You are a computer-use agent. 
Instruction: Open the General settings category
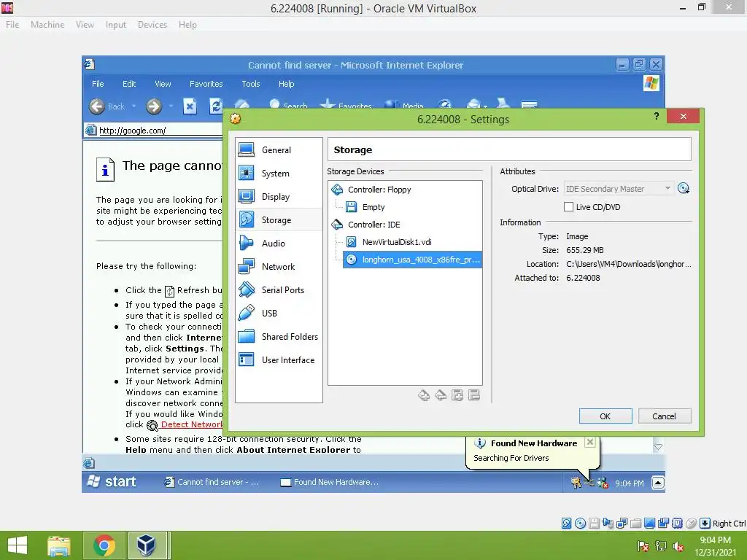click(x=279, y=150)
